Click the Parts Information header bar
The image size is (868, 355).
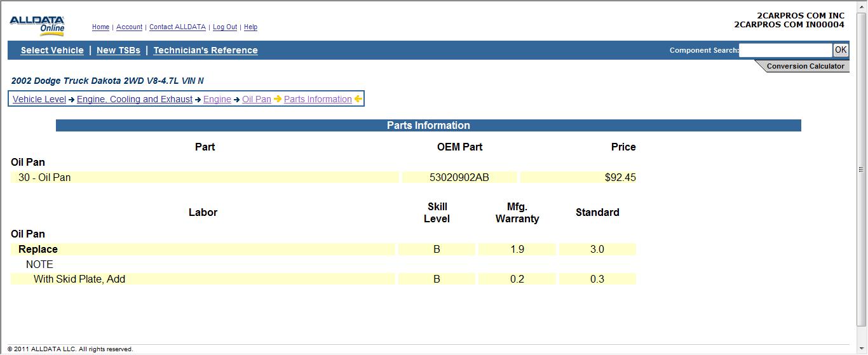point(428,125)
